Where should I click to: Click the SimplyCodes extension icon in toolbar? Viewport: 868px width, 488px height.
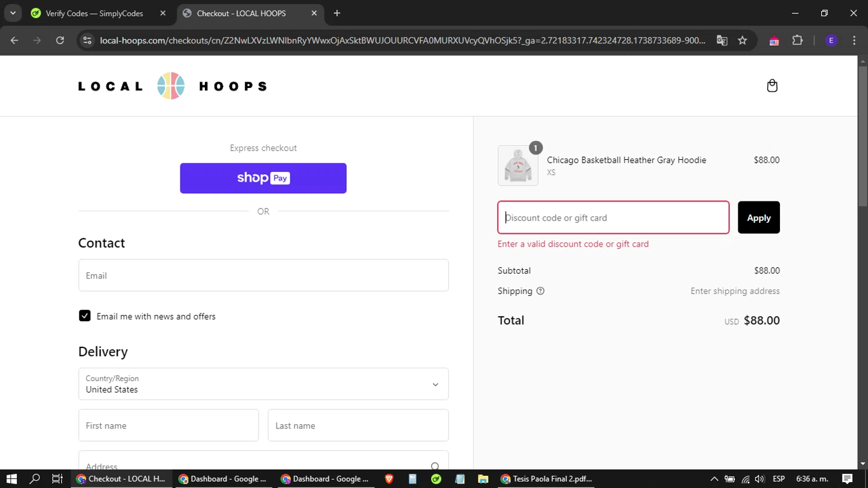tap(774, 40)
